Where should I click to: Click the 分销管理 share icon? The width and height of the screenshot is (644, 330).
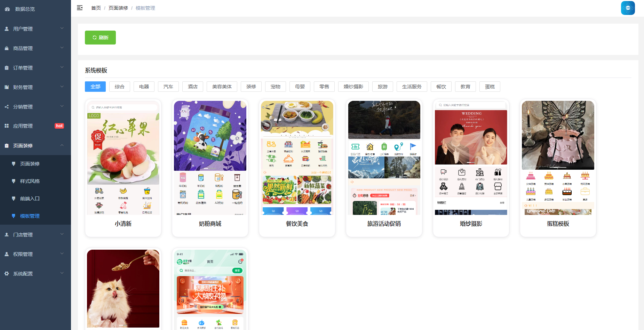click(7, 107)
